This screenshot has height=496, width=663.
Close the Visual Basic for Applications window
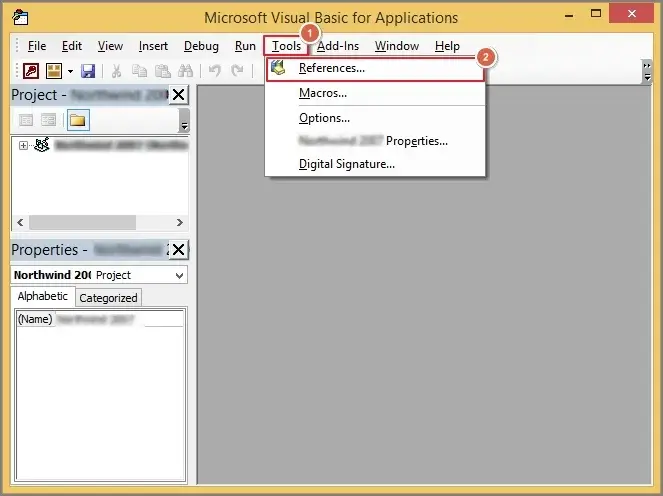coord(632,14)
